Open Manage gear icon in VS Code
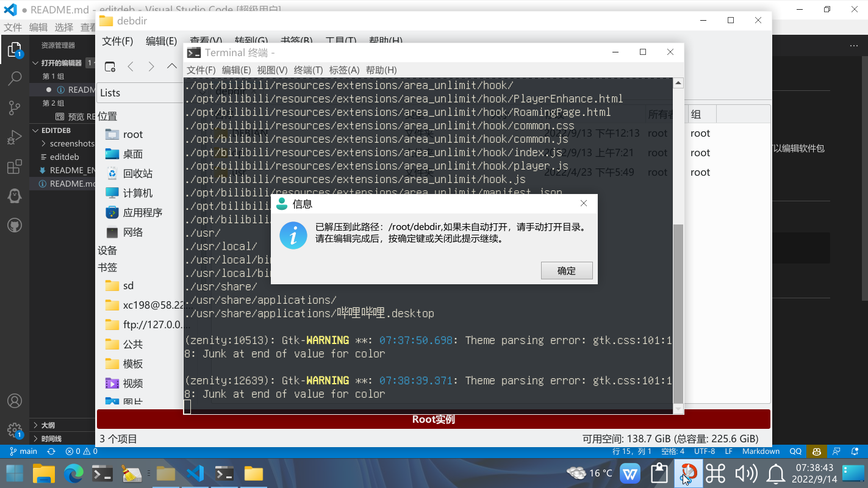This screenshot has width=868, height=488. [15, 430]
